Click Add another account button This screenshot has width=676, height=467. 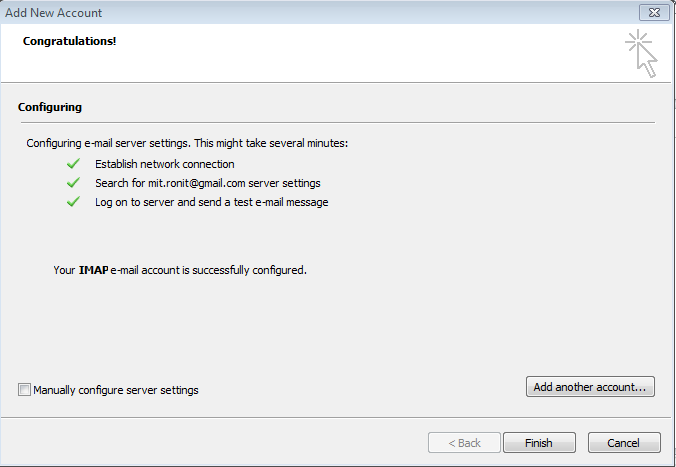(x=590, y=387)
